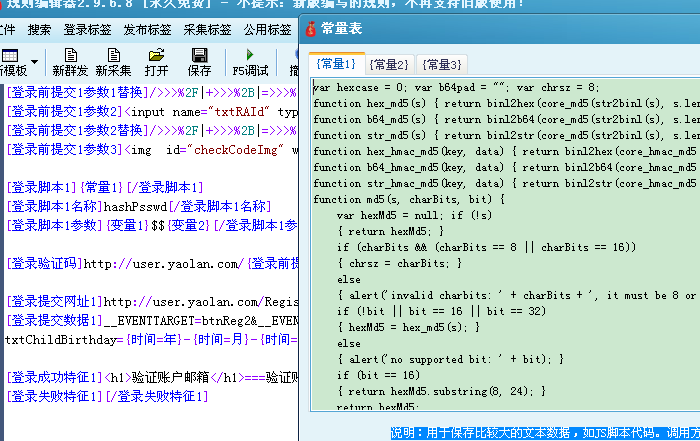Click the 打开 (open) folder icon
This screenshot has width=700, height=441.
tap(156, 55)
